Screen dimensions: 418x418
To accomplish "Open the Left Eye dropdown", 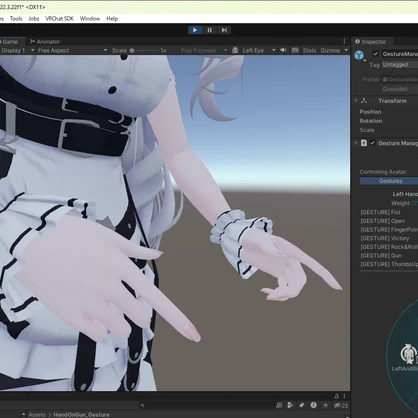I will pos(259,50).
